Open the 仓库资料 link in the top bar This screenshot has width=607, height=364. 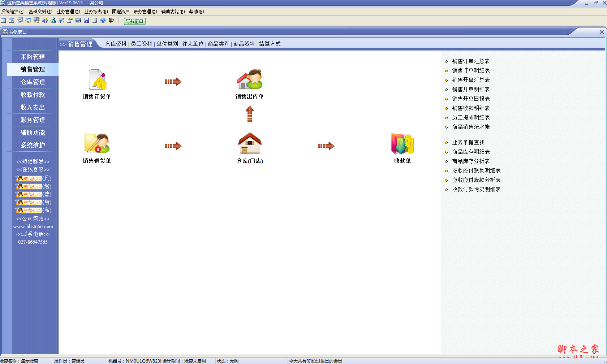point(116,44)
